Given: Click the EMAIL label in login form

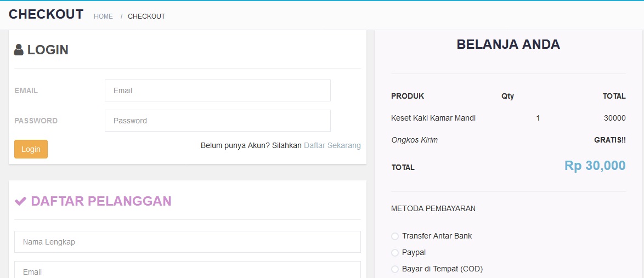Looking at the screenshot, I should pyautogui.click(x=26, y=90).
